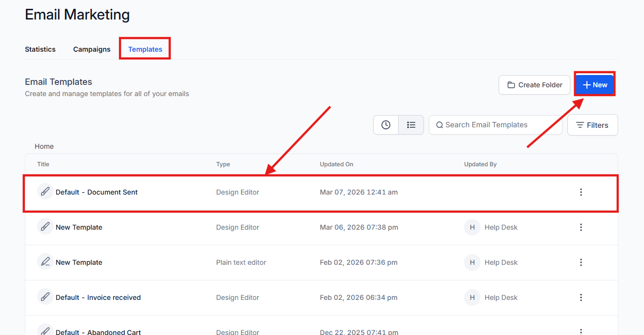Click the Default - Invoice received template icon

45,297
